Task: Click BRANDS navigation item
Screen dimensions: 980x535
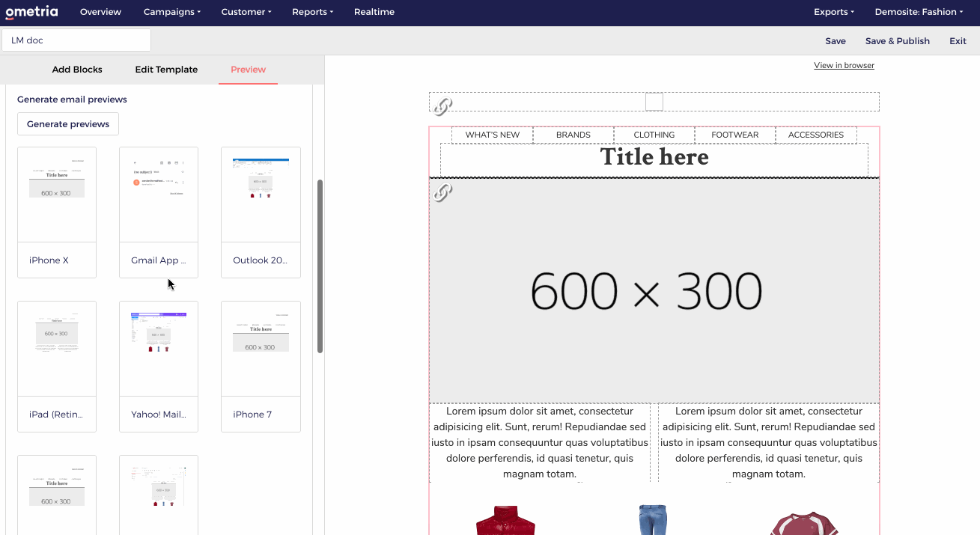Action: tap(573, 135)
